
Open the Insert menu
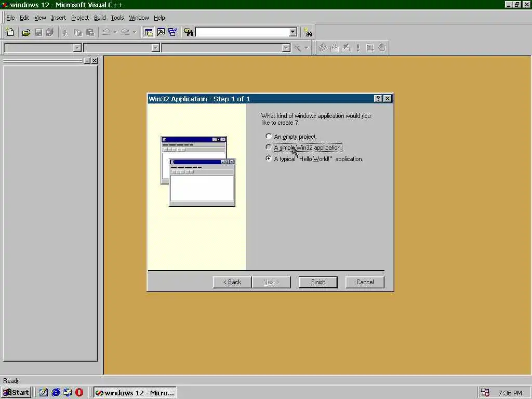coord(58,18)
